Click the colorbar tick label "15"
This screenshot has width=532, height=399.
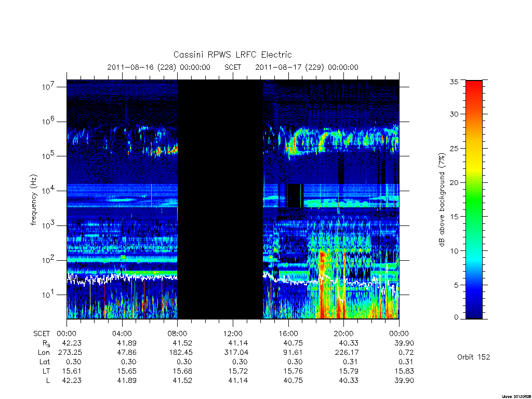tap(454, 217)
